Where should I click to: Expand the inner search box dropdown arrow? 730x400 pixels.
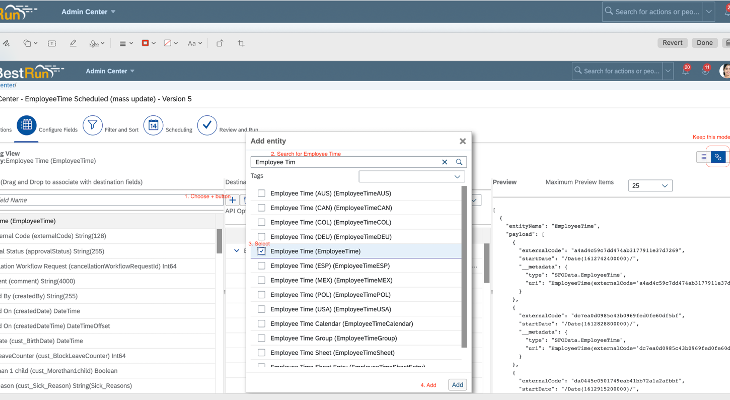tap(668, 71)
